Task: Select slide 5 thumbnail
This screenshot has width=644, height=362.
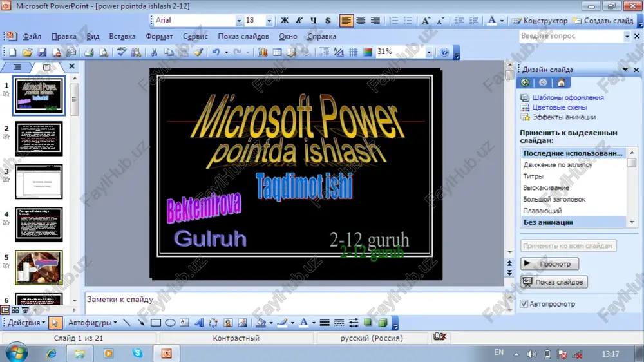Action: tap(39, 267)
